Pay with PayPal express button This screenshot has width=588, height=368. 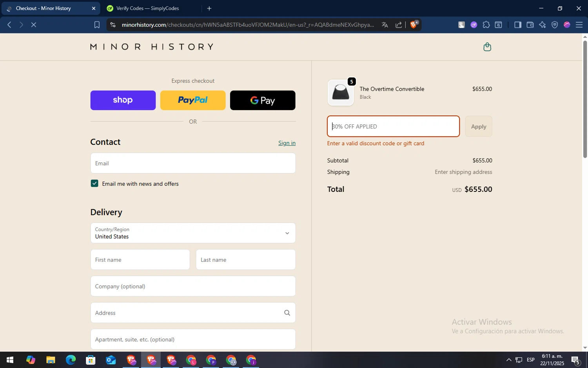click(193, 100)
